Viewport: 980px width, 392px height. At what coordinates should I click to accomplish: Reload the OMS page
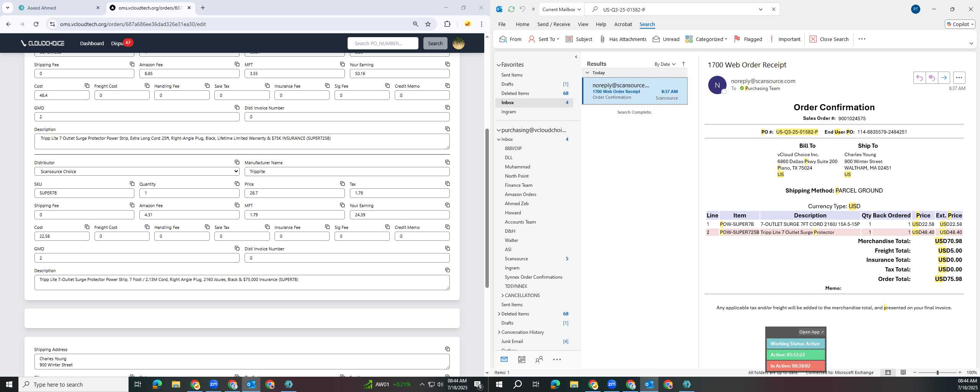pyautogui.click(x=36, y=24)
